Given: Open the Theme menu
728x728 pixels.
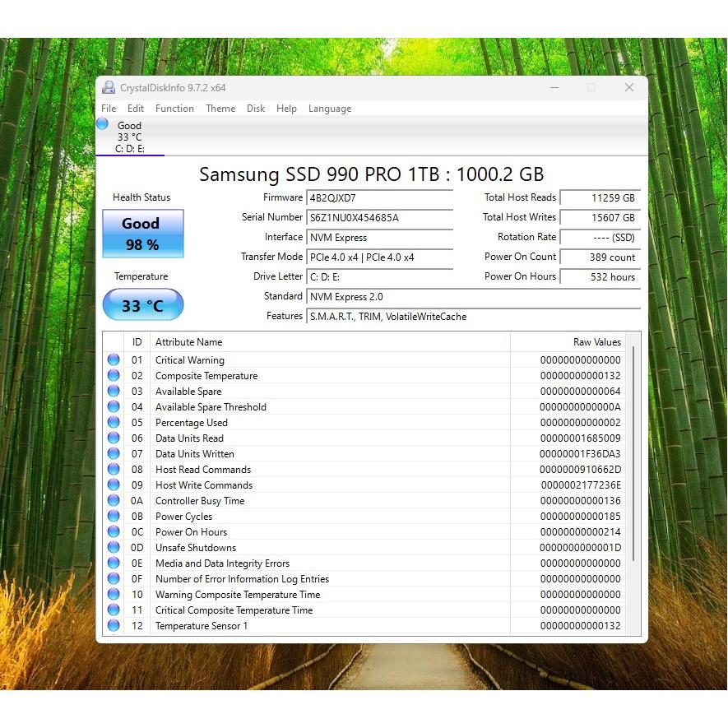Looking at the screenshot, I should pos(220,109).
